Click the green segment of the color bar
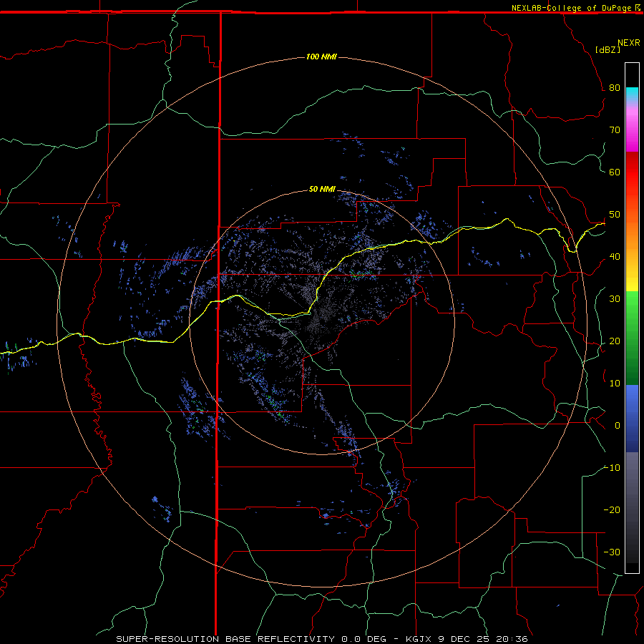The image size is (644, 644). [x=632, y=338]
